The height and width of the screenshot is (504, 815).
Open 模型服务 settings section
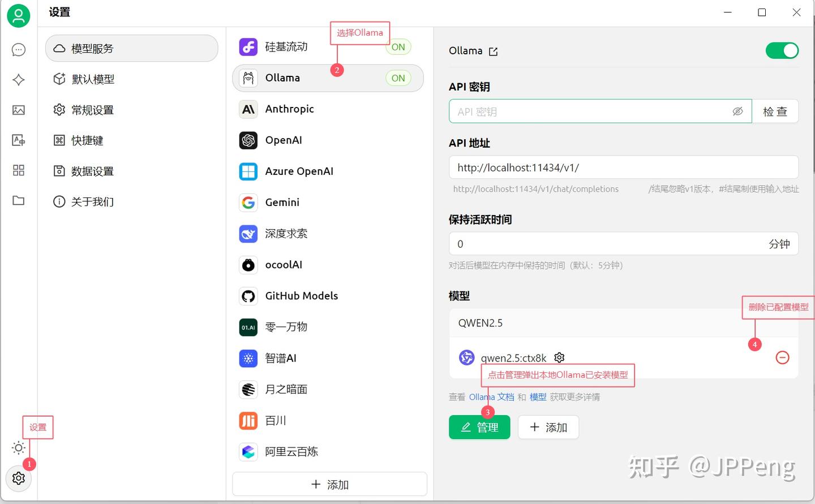click(x=132, y=49)
